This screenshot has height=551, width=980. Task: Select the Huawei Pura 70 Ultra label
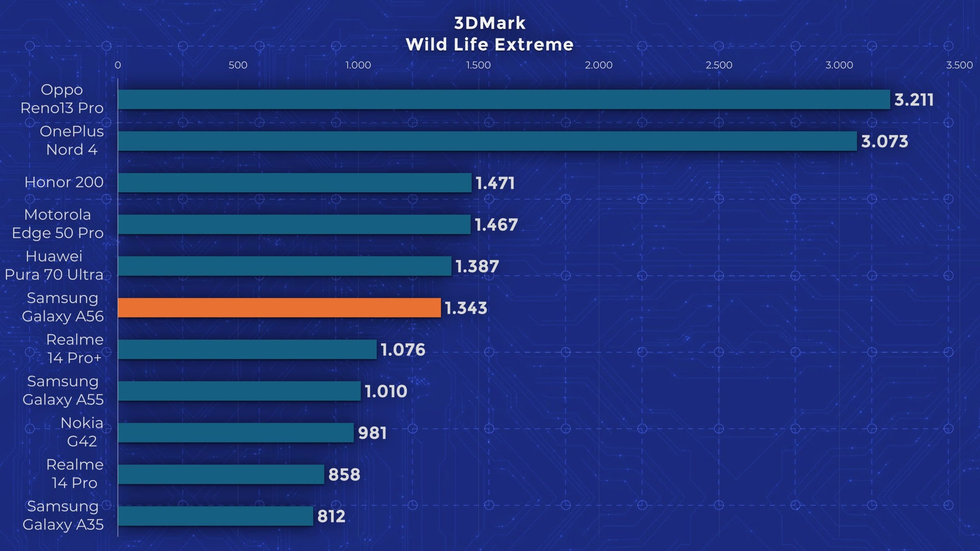[54, 265]
